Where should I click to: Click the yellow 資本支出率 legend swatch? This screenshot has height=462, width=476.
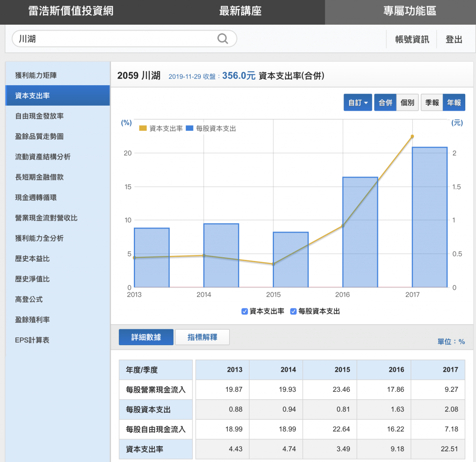click(x=143, y=128)
